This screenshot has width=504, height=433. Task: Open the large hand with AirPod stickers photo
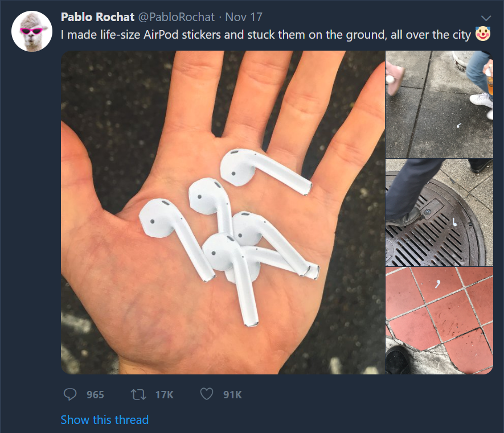pyautogui.click(x=223, y=212)
